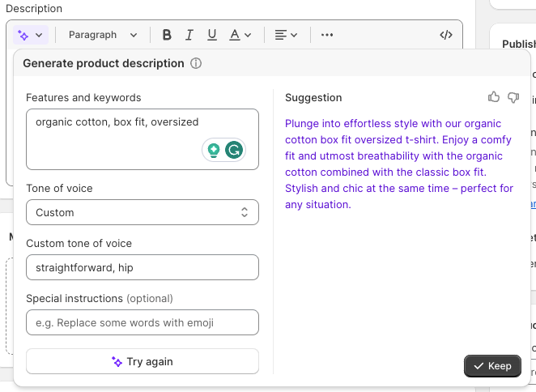Apply italic formatting
Image resolution: width=536 pixels, height=392 pixels.
click(x=189, y=35)
